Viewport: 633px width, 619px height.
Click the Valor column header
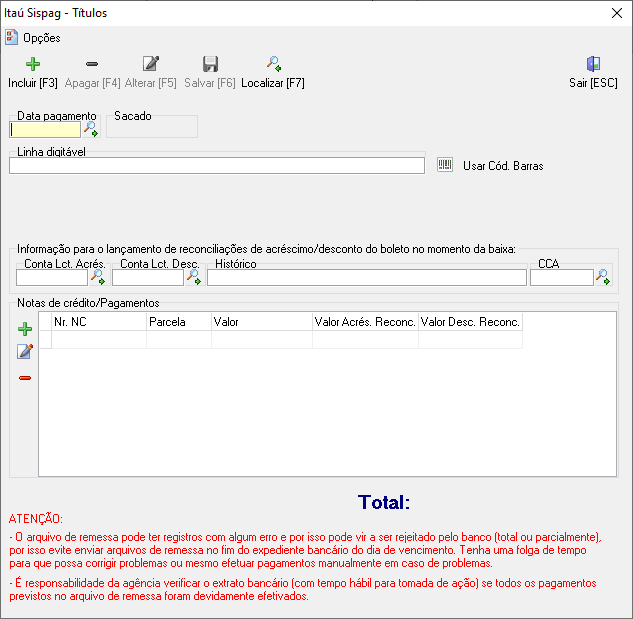pos(262,322)
